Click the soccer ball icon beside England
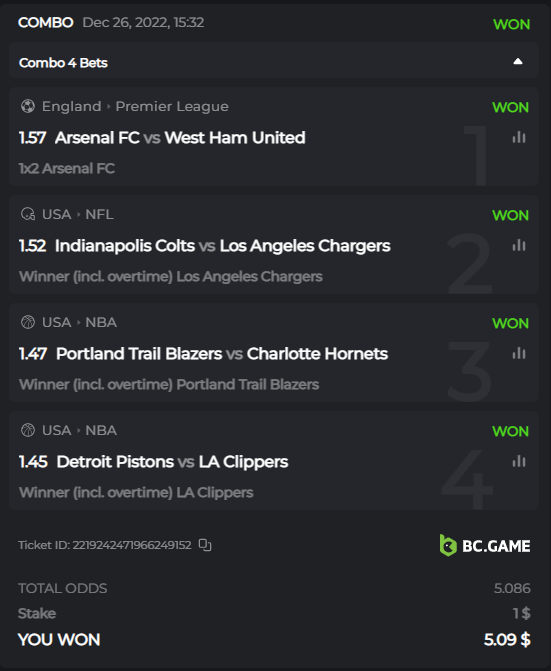551x671 pixels. point(28,106)
